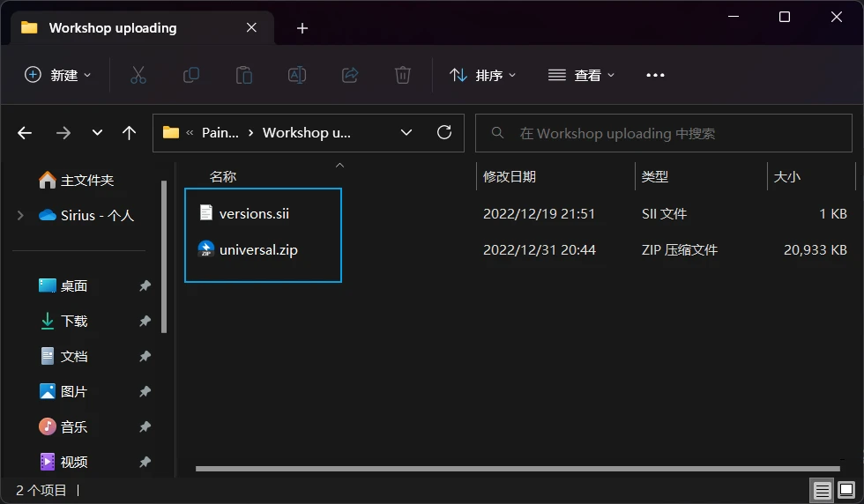Screen dimensions: 864x504
Task: Click the 2022/12/31 20:44 date cell
Action: [x=540, y=250]
